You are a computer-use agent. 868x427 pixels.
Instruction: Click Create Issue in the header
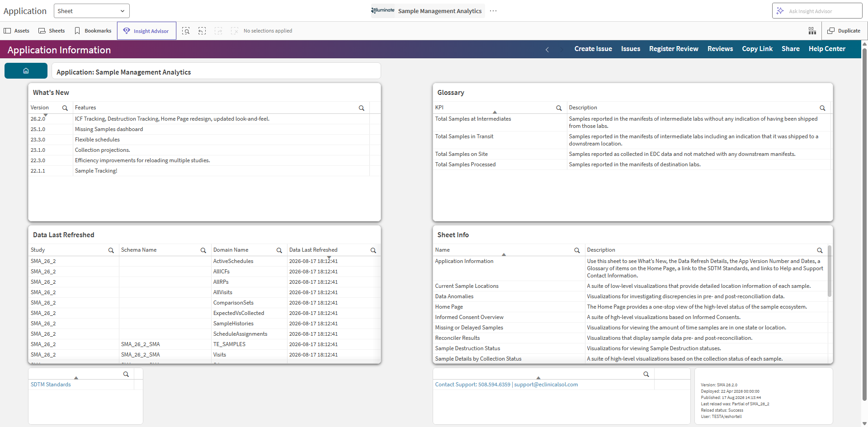point(593,49)
